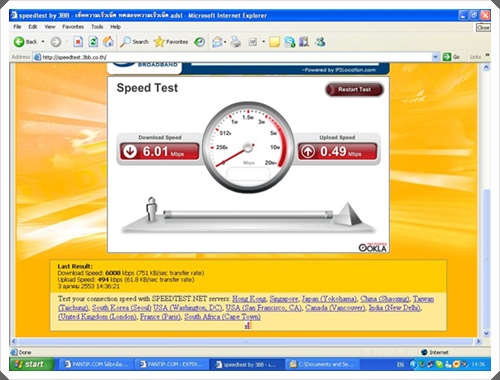
Task: Expand the Links toolbar chevron
Action: pyautogui.click(x=487, y=55)
